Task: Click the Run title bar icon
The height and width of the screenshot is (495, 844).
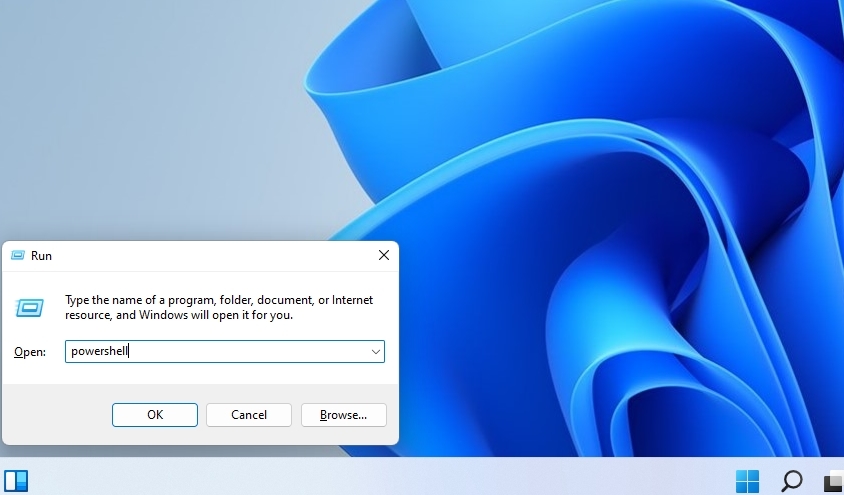Action: [18, 255]
